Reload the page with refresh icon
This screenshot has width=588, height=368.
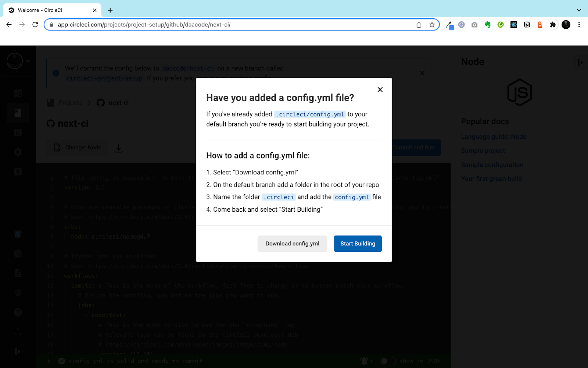[x=35, y=25]
